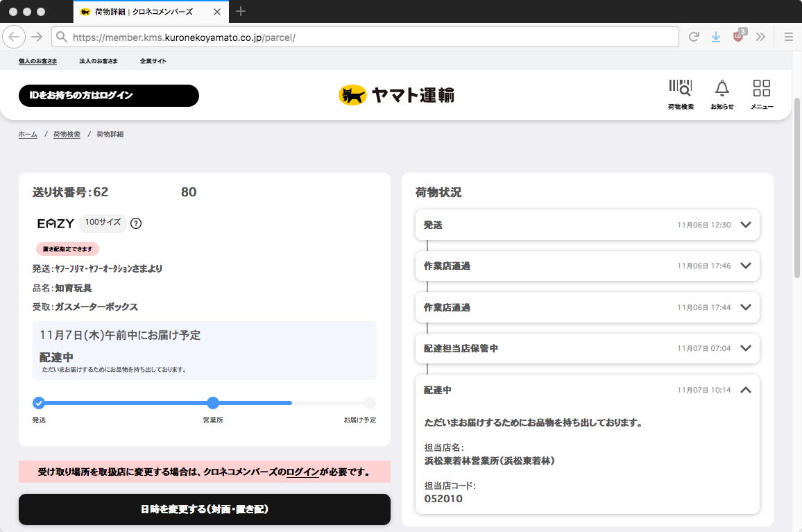Select the 担当店コード value 052010
802x532 pixels.
[443, 499]
